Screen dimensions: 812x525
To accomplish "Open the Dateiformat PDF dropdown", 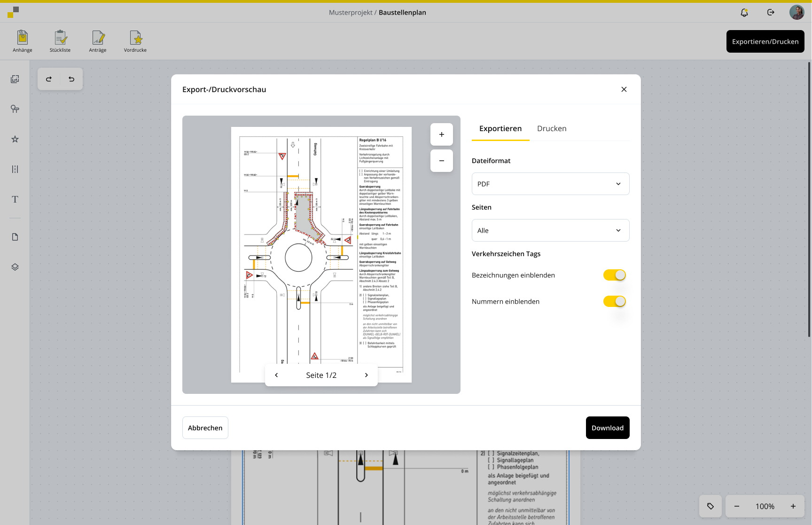I will [550, 184].
